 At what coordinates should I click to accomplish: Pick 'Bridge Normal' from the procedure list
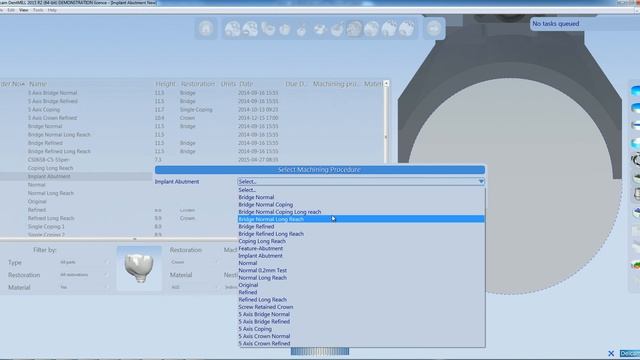(x=361, y=197)
